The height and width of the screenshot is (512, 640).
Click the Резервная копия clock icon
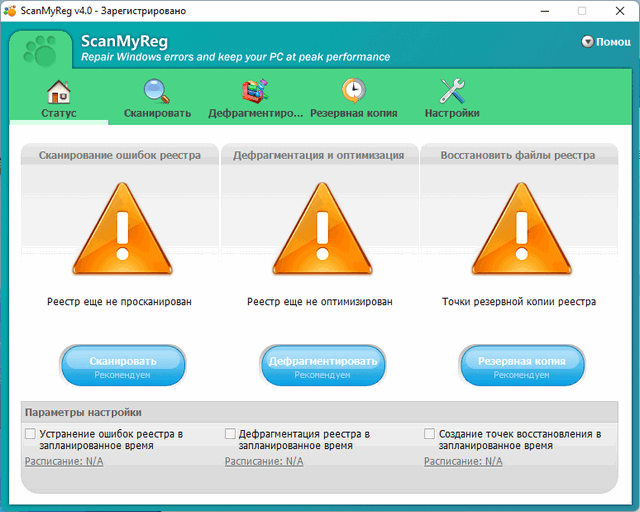353,90
